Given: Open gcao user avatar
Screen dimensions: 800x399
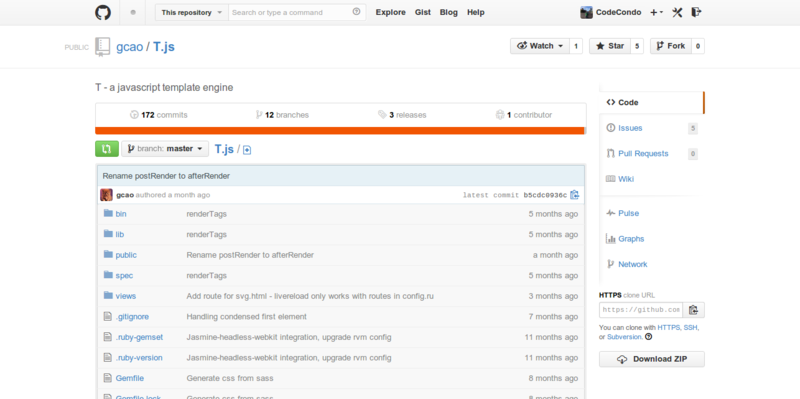Looking at the screenshot, I should pyautogui.click(x=106, y=195).
